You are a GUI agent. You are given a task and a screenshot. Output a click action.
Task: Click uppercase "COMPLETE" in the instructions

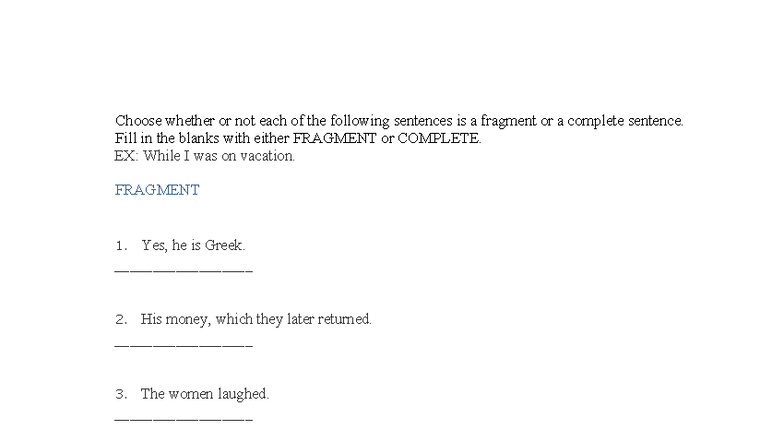click(x=438, y=138)
